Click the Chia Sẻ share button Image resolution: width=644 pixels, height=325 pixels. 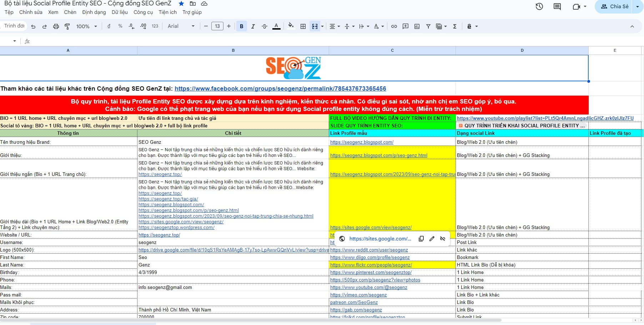coord(614,6)
